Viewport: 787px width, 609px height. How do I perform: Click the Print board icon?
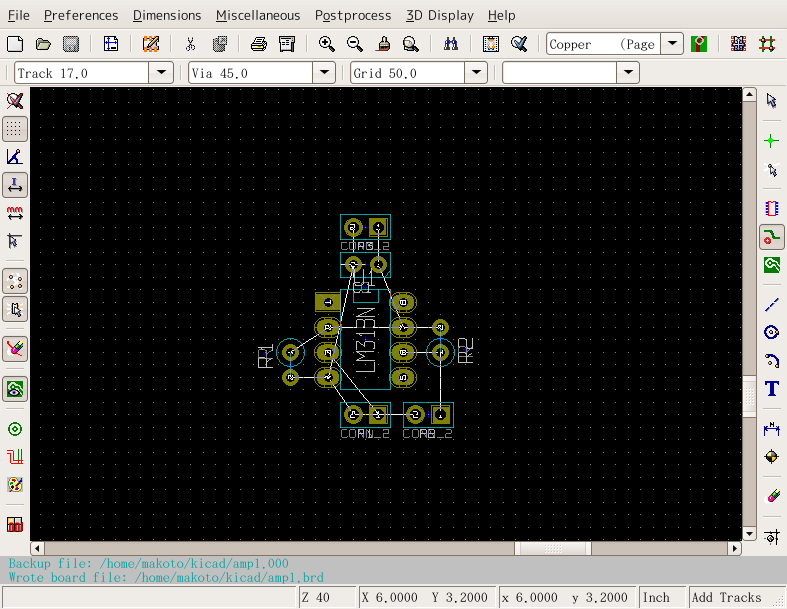point(259,44)
